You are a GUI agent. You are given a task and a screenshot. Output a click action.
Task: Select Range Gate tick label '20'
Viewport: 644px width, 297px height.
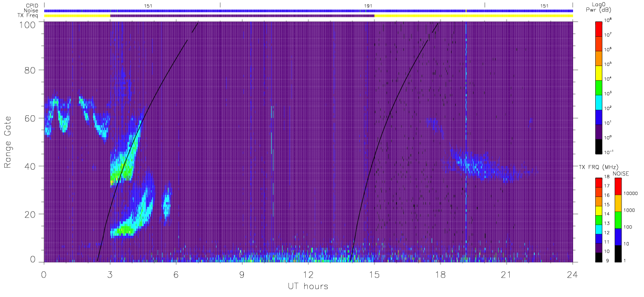click(x=31, y=214)
